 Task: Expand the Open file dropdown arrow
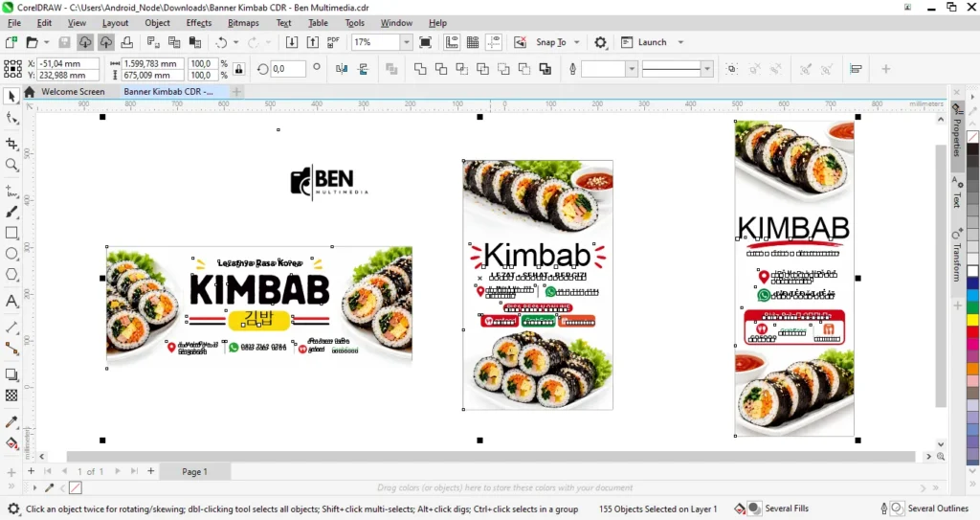(46, 42)
